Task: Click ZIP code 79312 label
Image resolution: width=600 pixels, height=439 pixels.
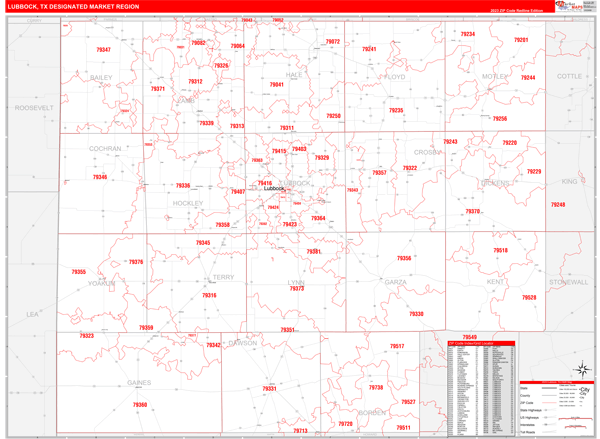Action: 195,82
